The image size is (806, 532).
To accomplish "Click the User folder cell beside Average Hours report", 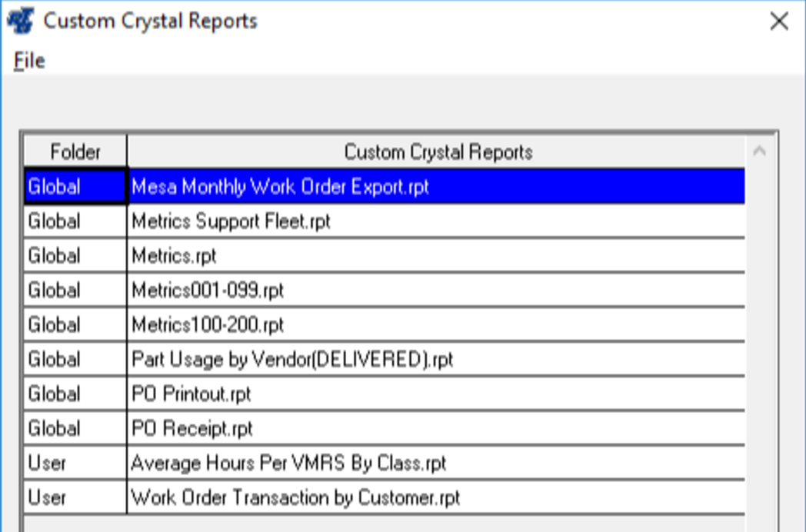I will click(x=75, y=464).
